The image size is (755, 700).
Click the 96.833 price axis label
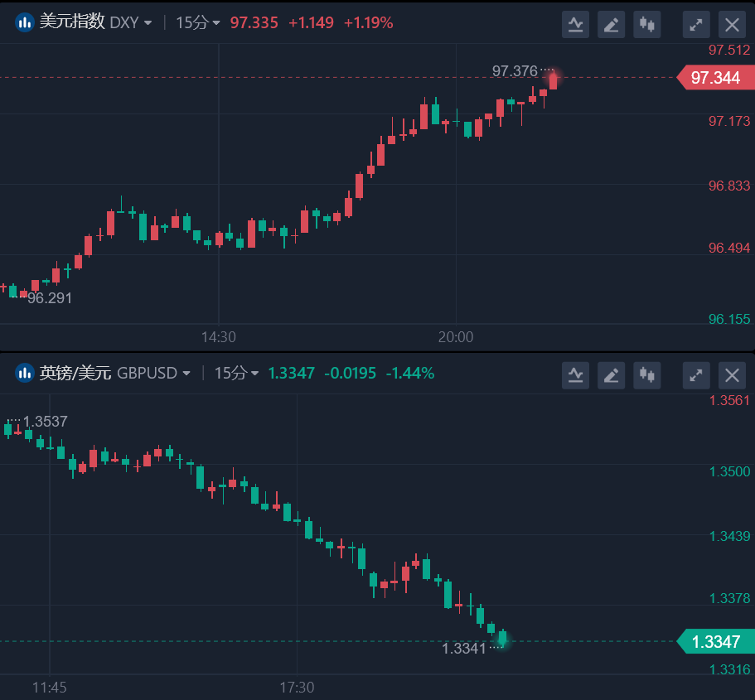pyautogui.click(x=729, y=186)
